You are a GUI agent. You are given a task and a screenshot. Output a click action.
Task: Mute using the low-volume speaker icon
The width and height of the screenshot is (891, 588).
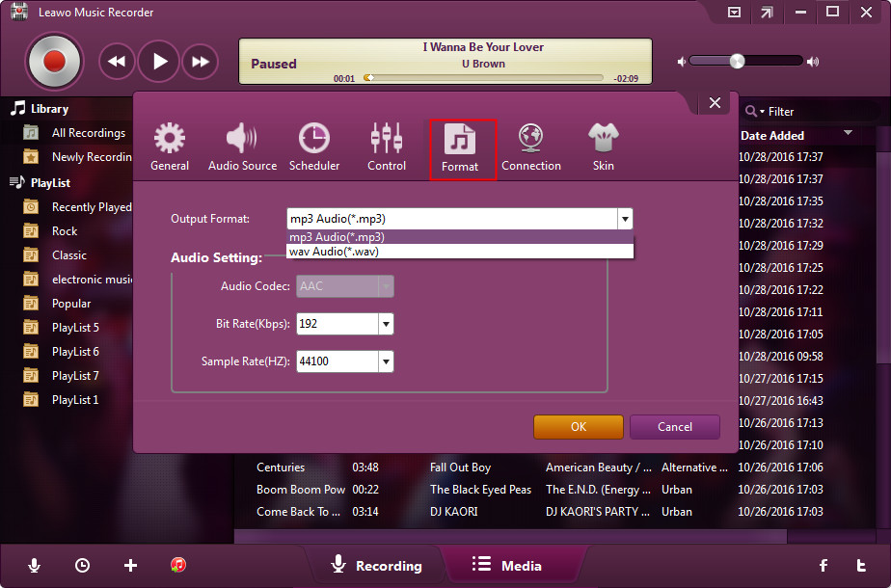[682, 62]
